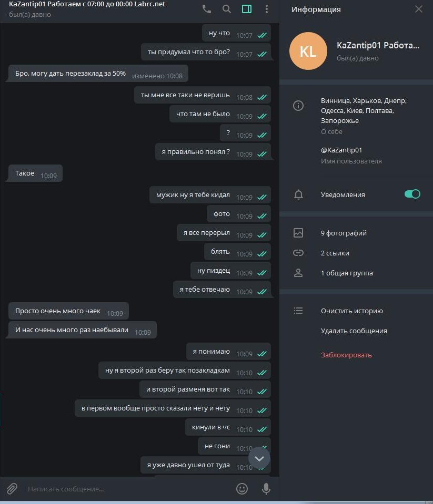Close the Информация panel
This screenshot has height=504, width=433.
click(418, 9)
